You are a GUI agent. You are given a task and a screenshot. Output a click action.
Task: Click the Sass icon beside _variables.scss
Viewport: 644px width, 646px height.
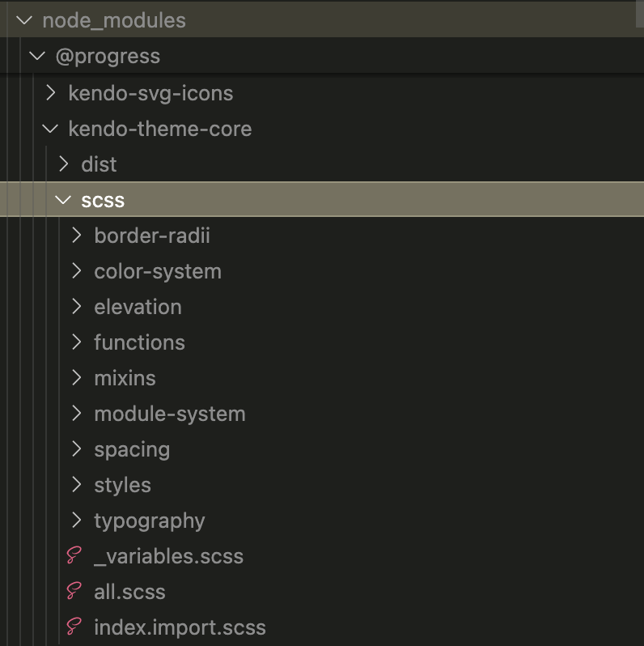pos(74,556)
